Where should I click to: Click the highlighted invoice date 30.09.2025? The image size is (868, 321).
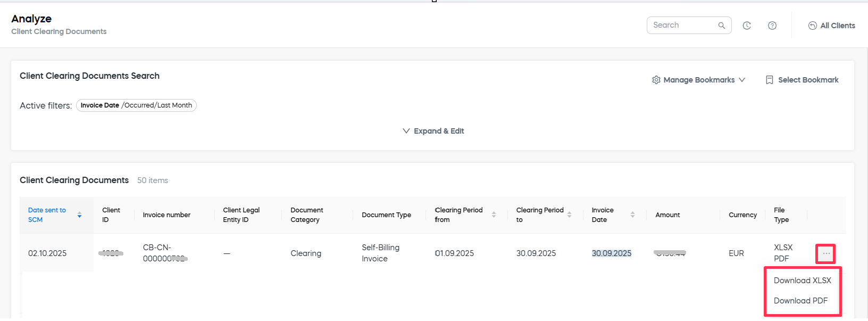tap(611, 253)
